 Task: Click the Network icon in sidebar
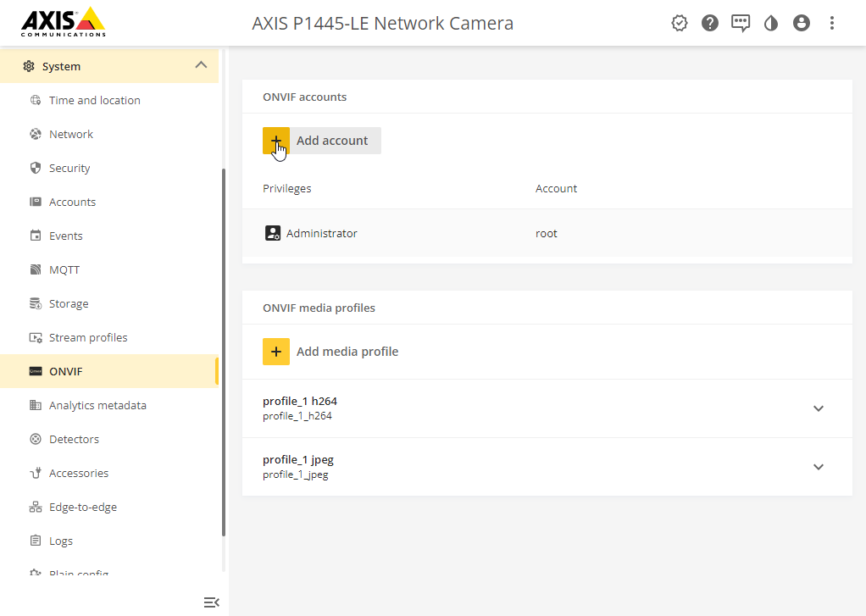[36, 134]
